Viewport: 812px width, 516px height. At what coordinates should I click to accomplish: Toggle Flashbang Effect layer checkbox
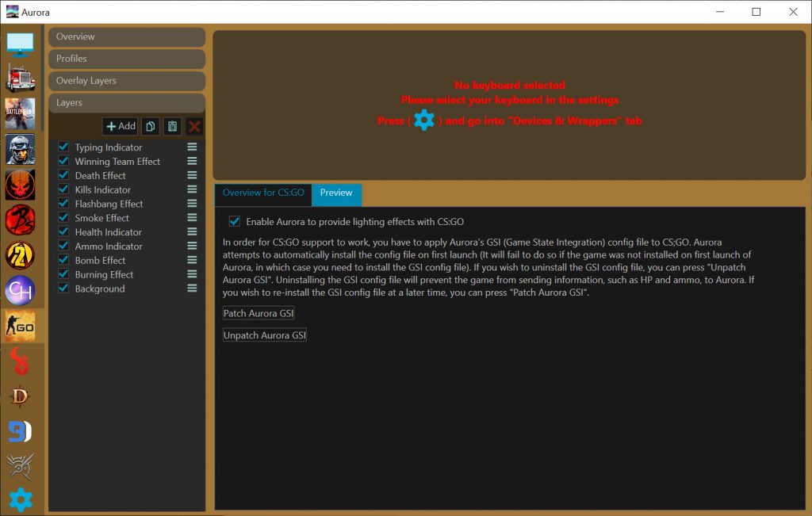pyautogui.click(x=63, y=204)
